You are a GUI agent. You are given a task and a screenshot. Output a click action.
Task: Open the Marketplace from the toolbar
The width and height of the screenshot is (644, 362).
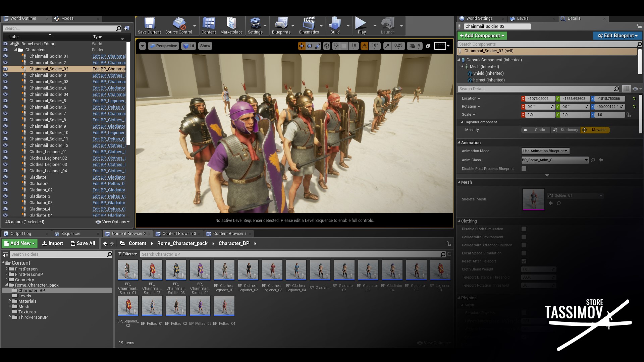231,25
